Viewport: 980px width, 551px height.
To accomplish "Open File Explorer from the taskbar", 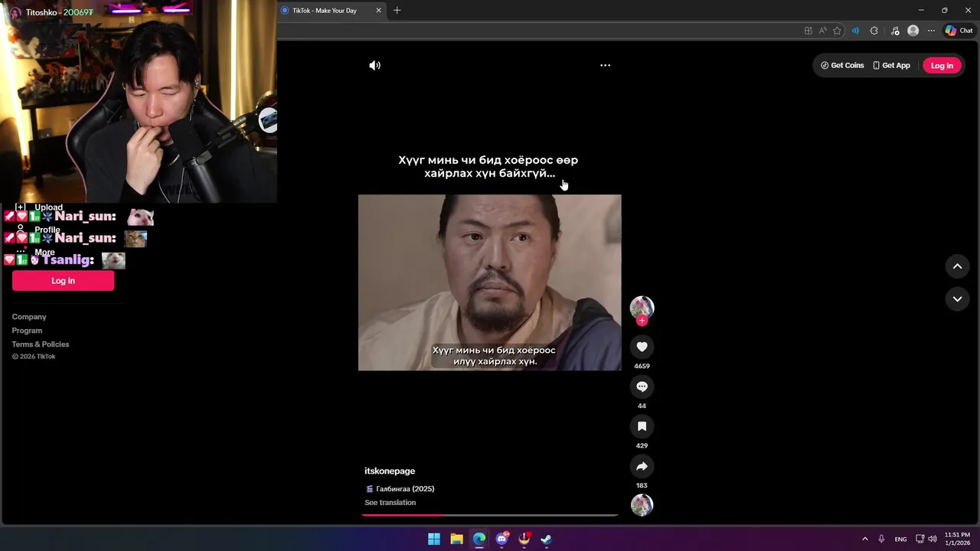I will pyautogui.click(x=456, y=539).
